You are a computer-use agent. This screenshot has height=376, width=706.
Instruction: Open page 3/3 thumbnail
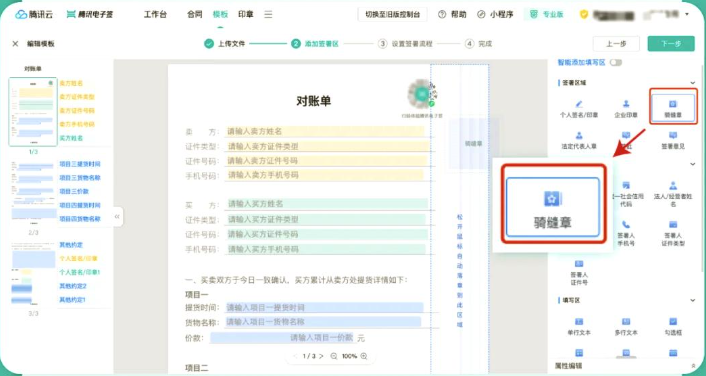pyautogui.click(x=34, y=274)
